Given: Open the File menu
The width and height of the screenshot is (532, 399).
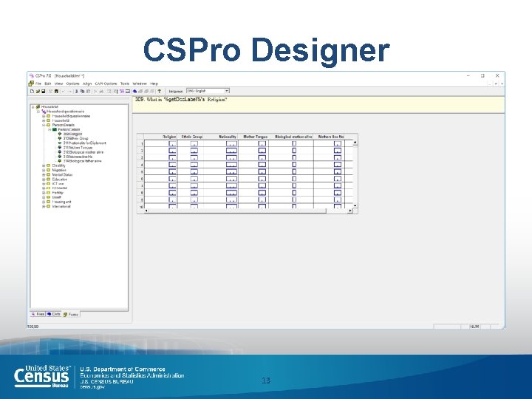Looking at the screenshot, I should (x=38, y=83).
